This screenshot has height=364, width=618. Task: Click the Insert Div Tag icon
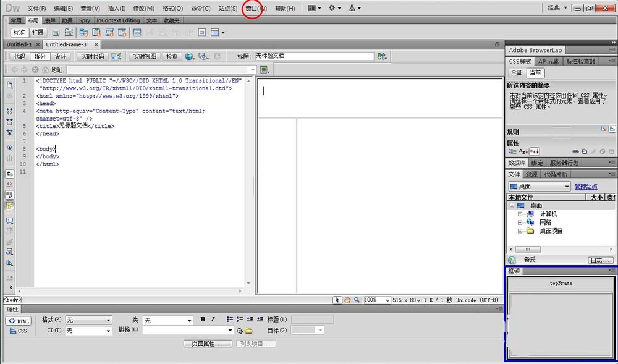[56, 33]
